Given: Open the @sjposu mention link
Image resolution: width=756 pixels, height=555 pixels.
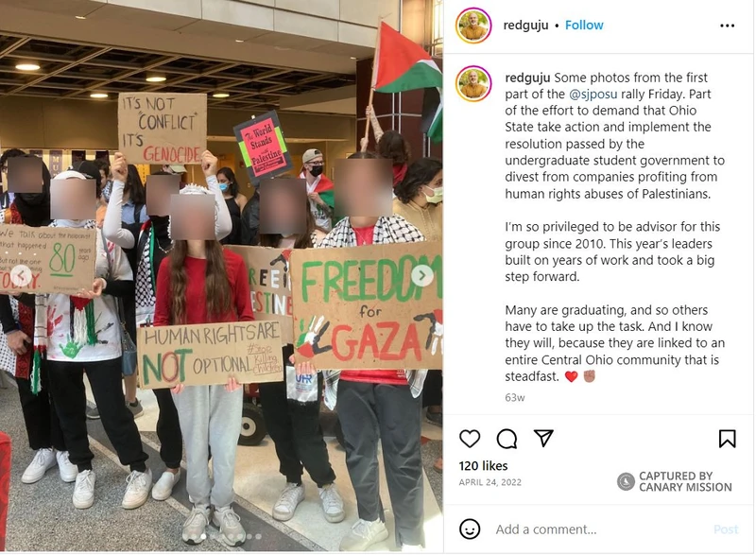Looking at the screenshot, I should click(593, 94).
